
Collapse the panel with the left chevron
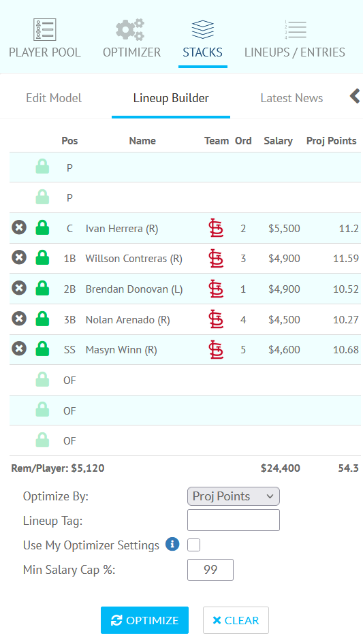355,97
